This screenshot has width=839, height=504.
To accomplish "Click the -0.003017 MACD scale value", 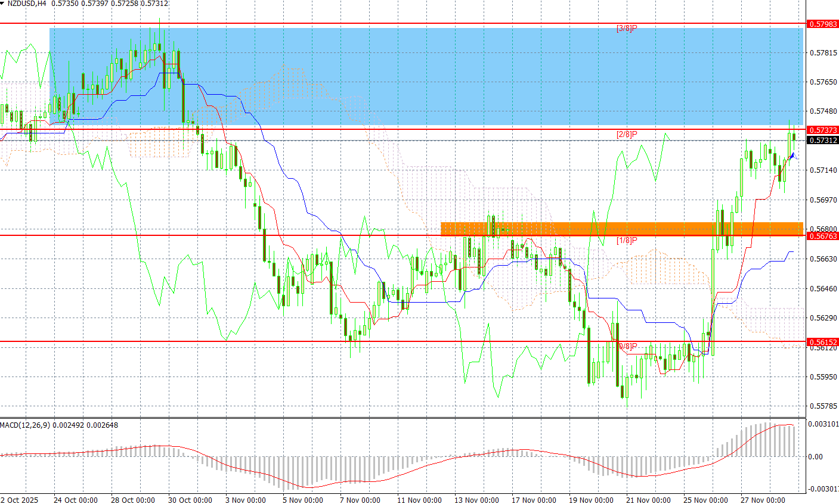I will tap(823, 489).
